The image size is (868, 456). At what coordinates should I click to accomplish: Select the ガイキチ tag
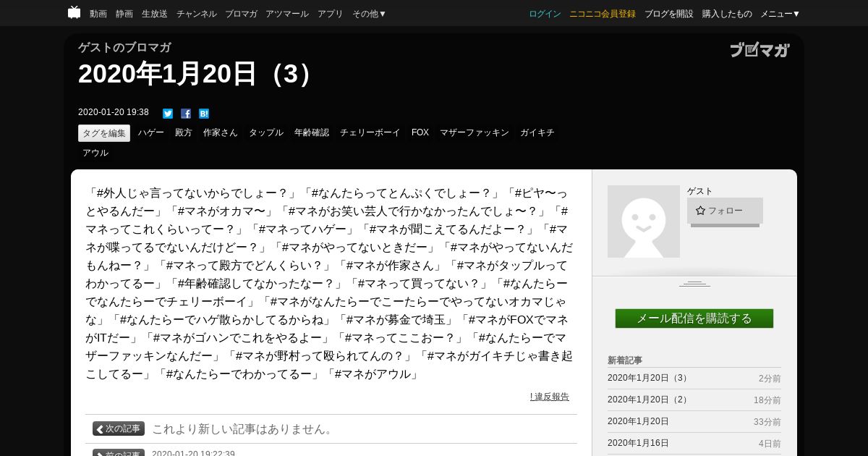coord(537,133)
